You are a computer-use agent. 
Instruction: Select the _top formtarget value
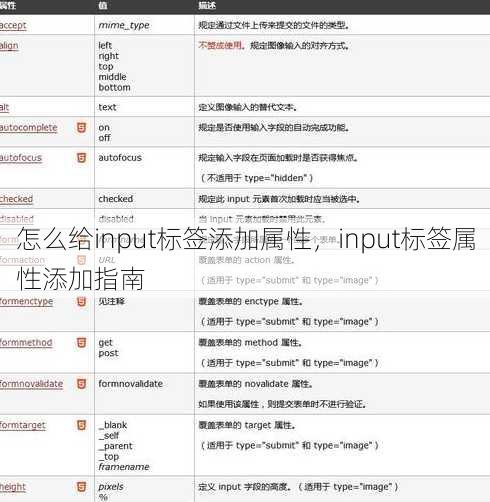109,457
